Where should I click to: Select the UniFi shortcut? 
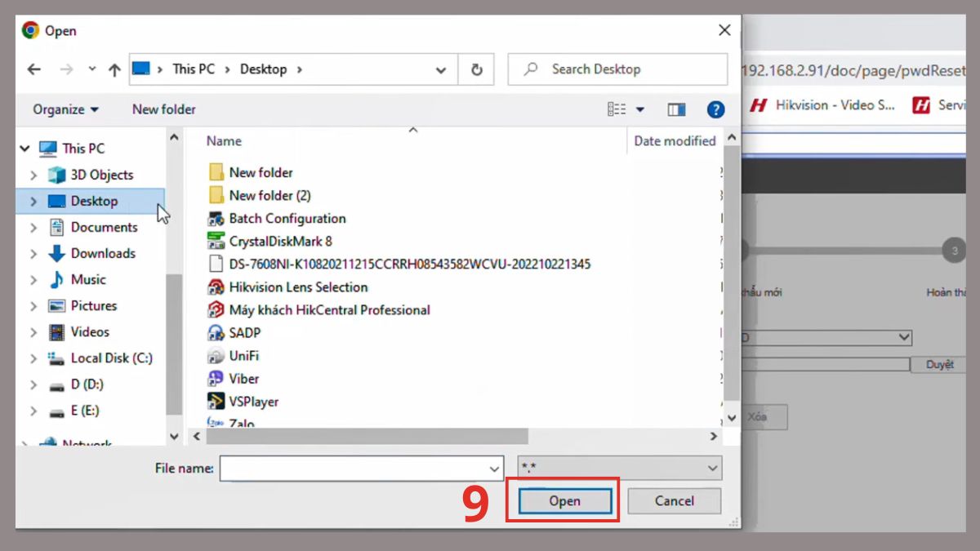pyautogui.click(x=243, y=355)
